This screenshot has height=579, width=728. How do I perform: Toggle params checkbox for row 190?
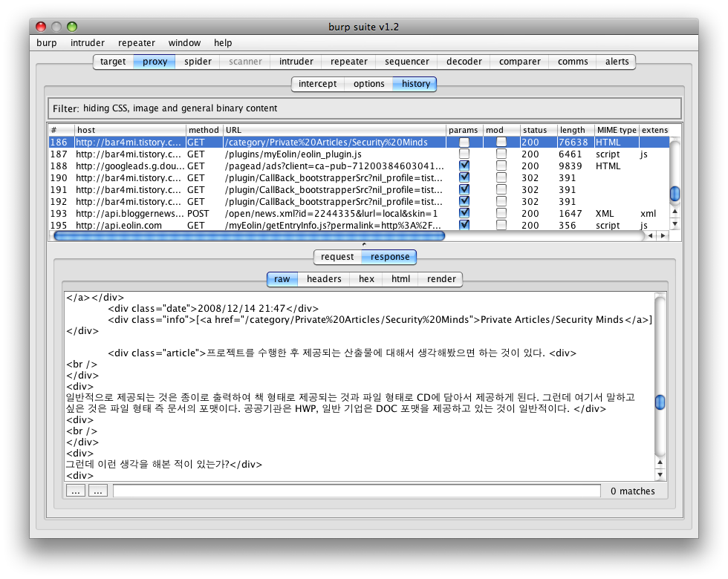464,177
